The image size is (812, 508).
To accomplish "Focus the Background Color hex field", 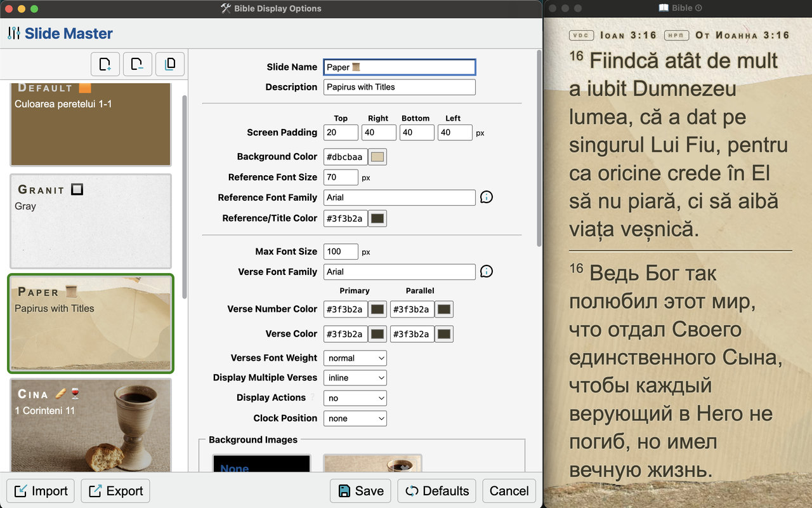I will (346, 157).
